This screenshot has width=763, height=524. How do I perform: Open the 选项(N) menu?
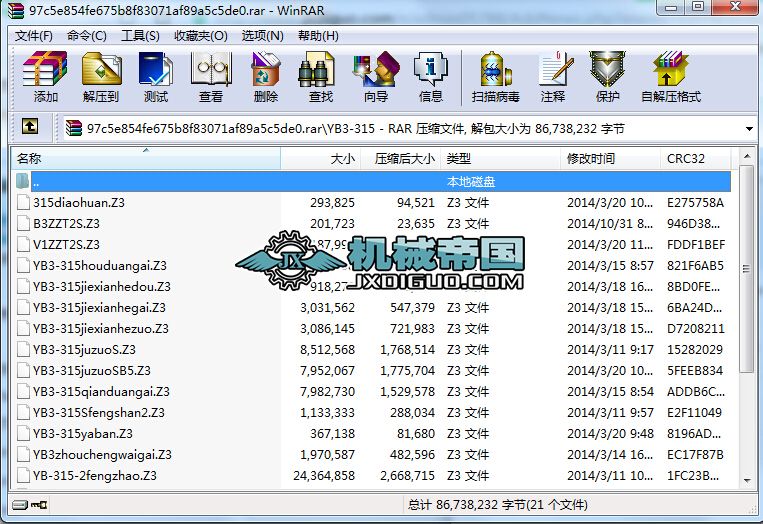point(262,36)
